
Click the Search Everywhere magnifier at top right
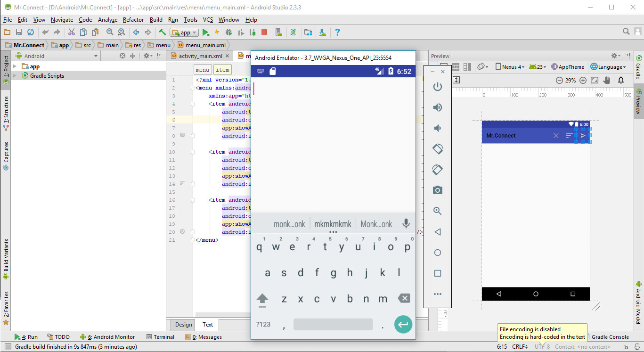[626, 32]
